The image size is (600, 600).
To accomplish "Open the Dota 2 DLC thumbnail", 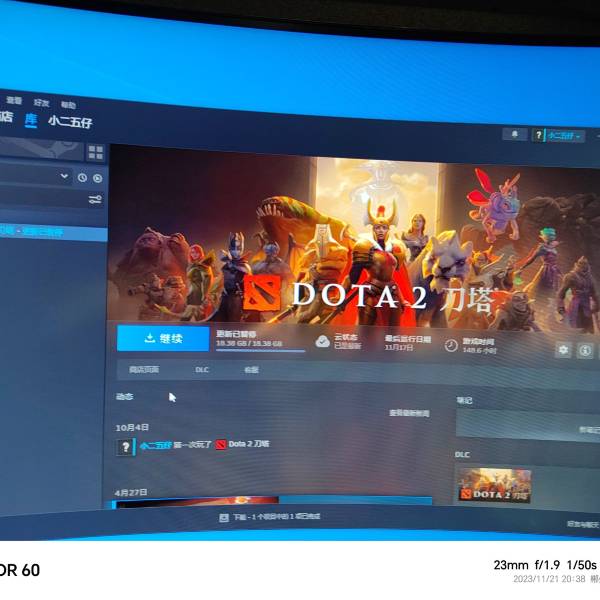I will [494, 486].
